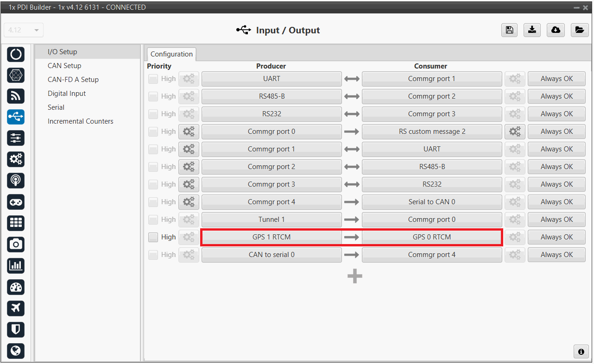Select CAN Setup in the side menu

coord(64,66)
